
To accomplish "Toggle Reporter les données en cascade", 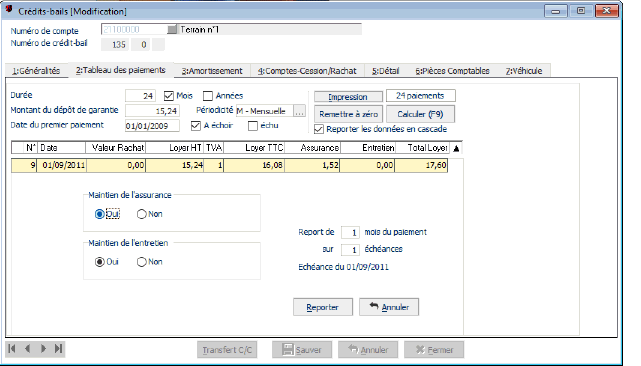I will [318, 129].
